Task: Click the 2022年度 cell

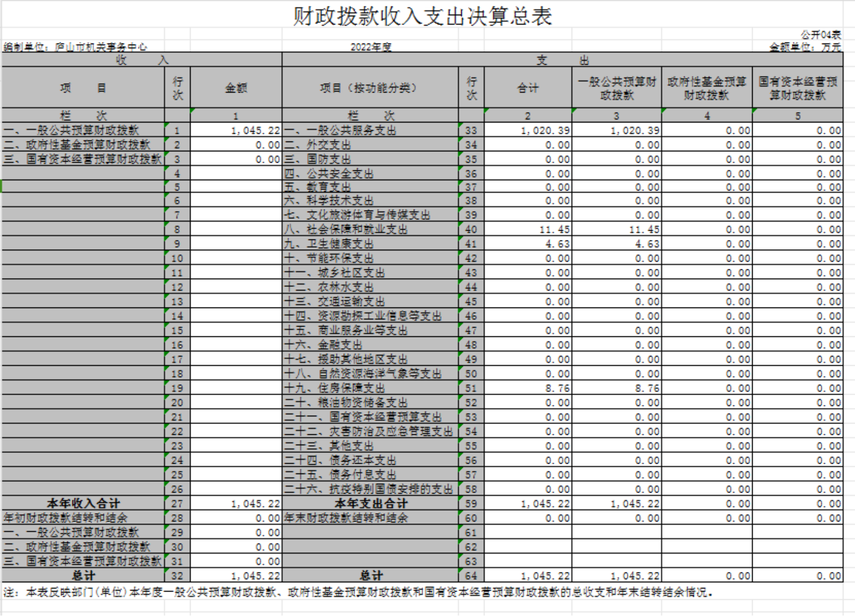Action: point(371,47)
